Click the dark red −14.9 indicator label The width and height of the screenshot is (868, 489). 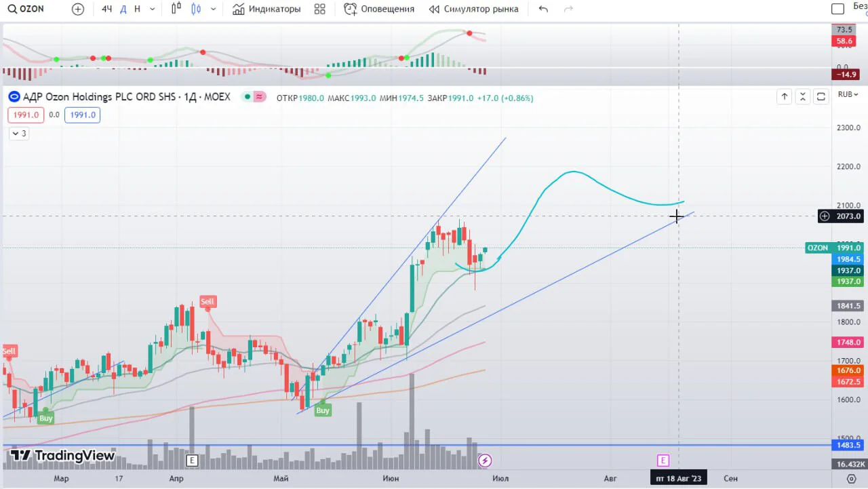[x=846, y=74]
